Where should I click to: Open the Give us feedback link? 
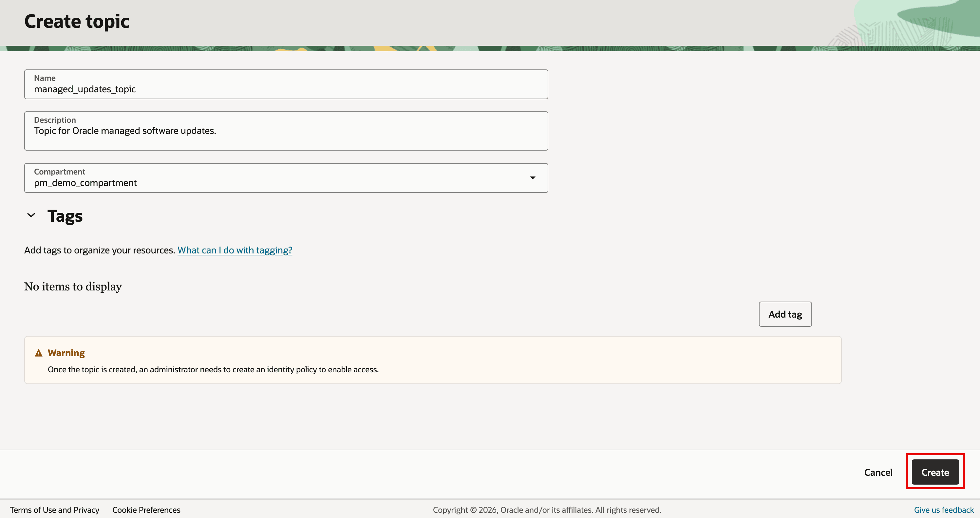tap(944, 510)
